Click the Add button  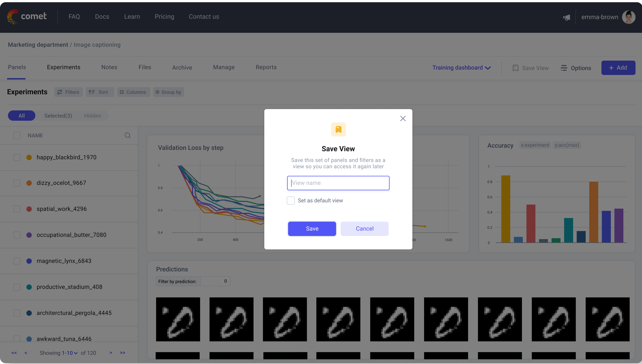coord(618,68)
